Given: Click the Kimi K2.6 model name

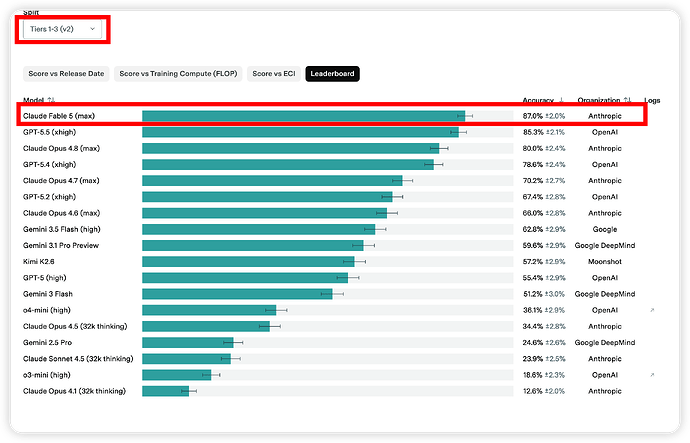Looking at the screenshot, I should (39, 262).
